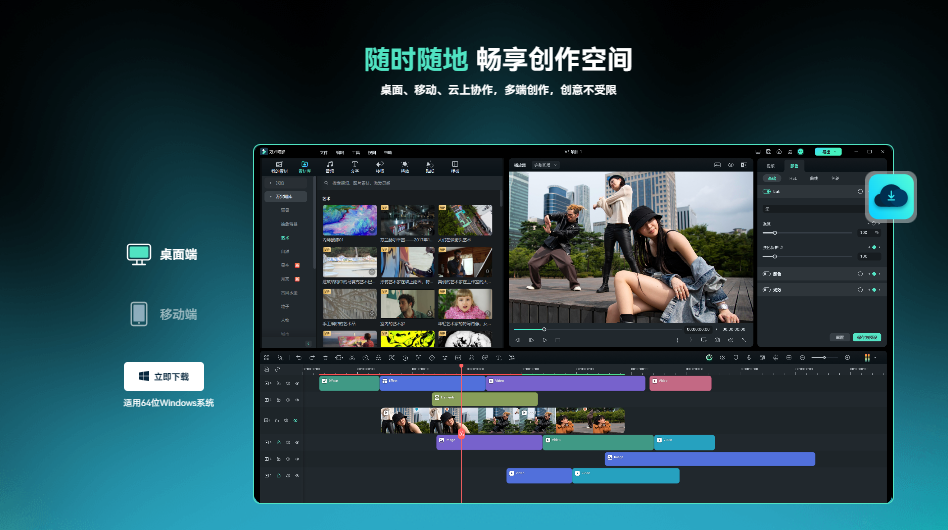Click the cloud icon in title bar

click(x=779, y=152)
